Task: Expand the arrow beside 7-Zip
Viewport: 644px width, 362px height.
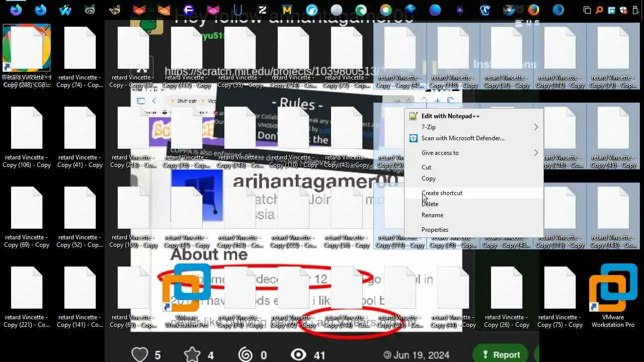Action: click(x=536, y=127)
